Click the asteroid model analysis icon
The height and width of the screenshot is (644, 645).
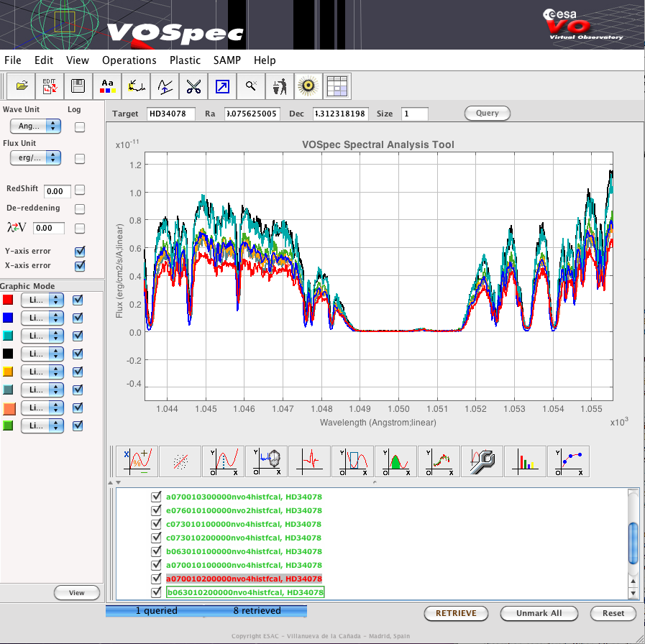tap(267, 461)
